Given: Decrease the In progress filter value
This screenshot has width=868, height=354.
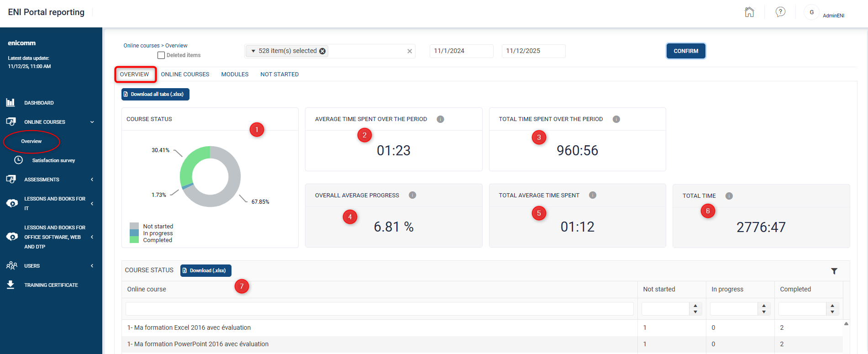Looking at the screenshot, I should [x=764, y=312].
